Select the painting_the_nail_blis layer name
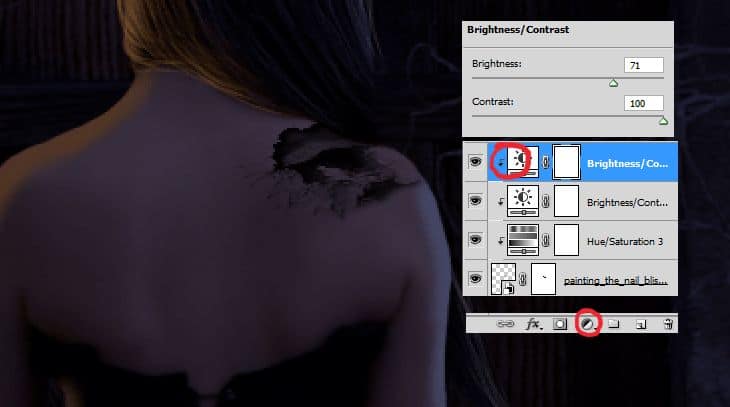Screen dimensions: 730x407 615,281
